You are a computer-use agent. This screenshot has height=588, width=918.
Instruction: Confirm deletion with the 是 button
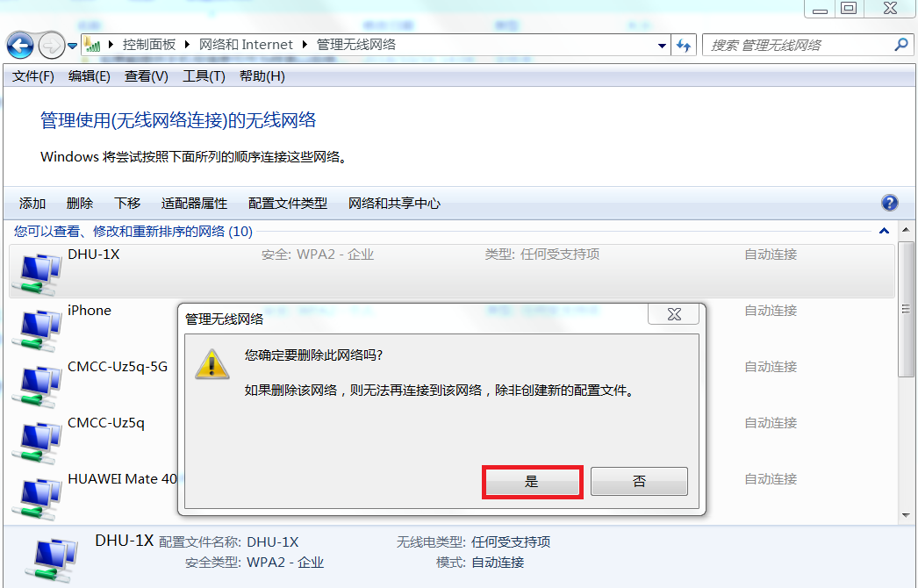[532, 482]
